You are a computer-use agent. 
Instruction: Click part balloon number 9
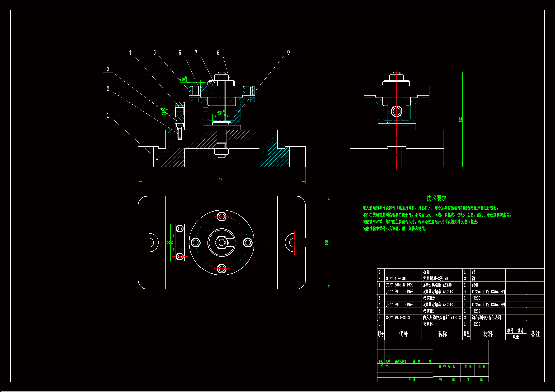tap(288, 53)
